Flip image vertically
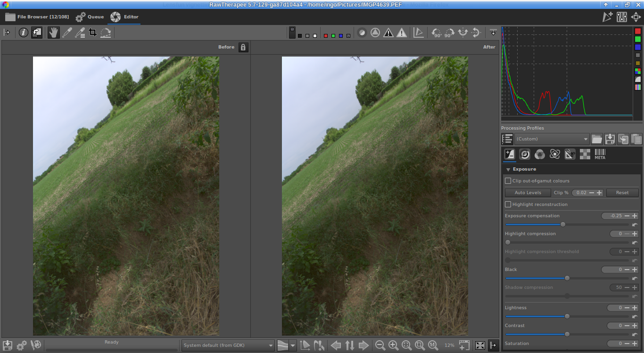The height and width of the screenshot is (353, 644). pos(476,33)
